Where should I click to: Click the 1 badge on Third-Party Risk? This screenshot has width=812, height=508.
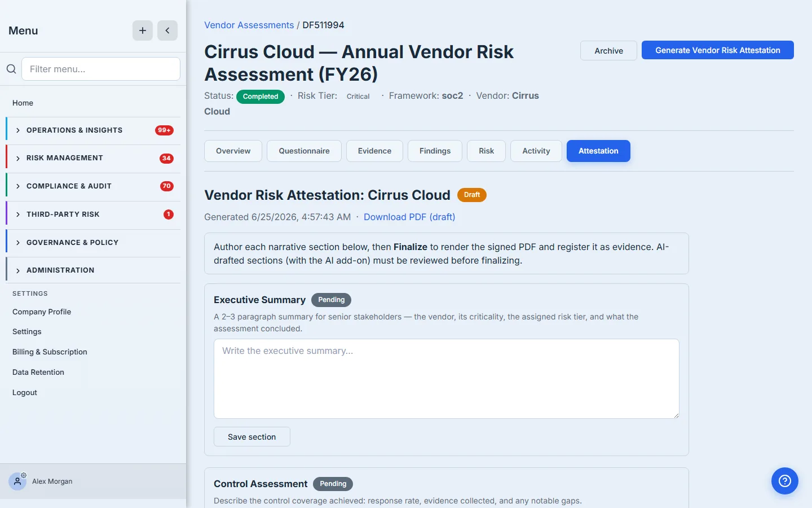pyautogui.click(x=169, y=214)
